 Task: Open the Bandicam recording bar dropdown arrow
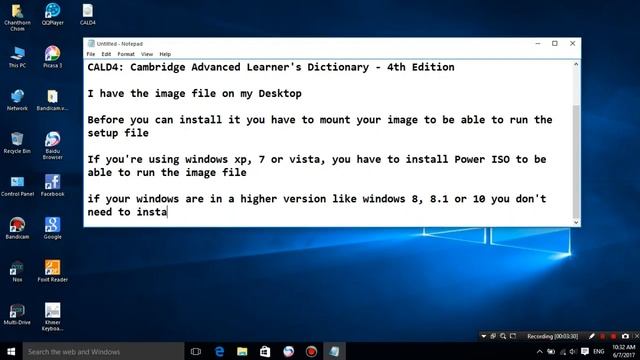coord(484,336)
